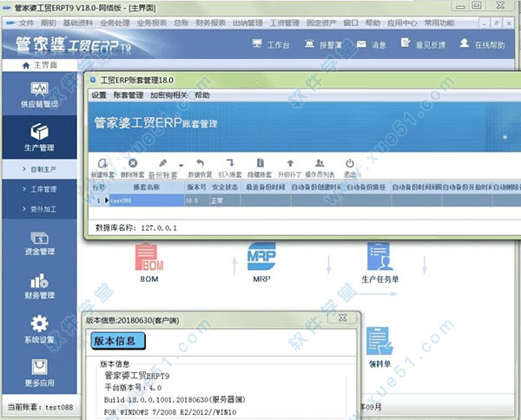Open the 备份账套 dropdown arrow
This screenshot has width=521, height=420.
tap(181, 165)
